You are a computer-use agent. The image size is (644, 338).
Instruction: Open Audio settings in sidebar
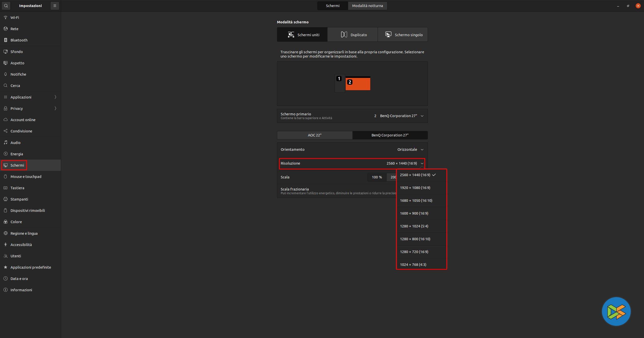(x=15, y=142)
